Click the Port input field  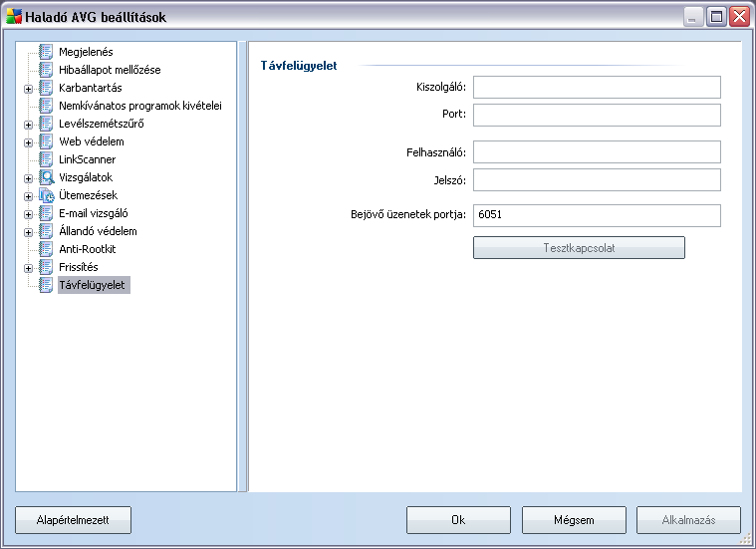point(597,115)
